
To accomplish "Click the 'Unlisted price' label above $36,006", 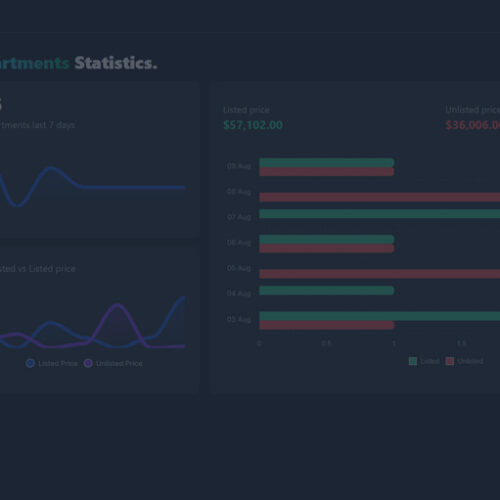I will click(x=473, y=109).
